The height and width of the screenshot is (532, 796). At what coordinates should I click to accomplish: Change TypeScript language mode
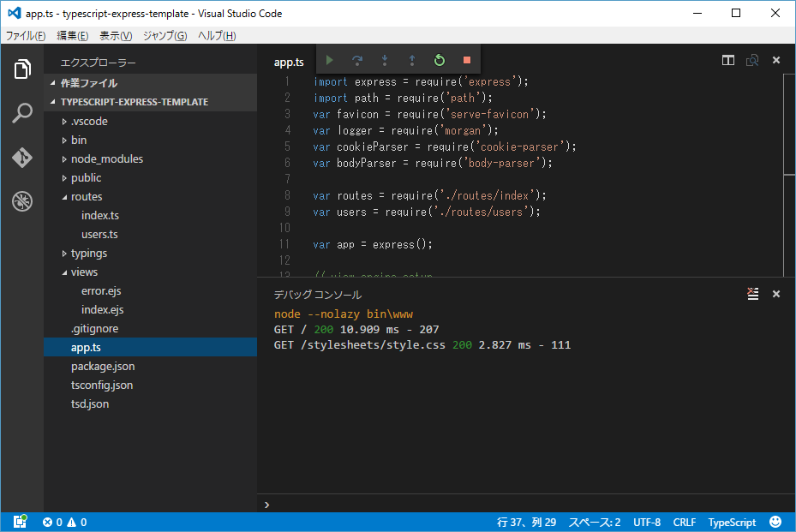[x=732, y=522]
